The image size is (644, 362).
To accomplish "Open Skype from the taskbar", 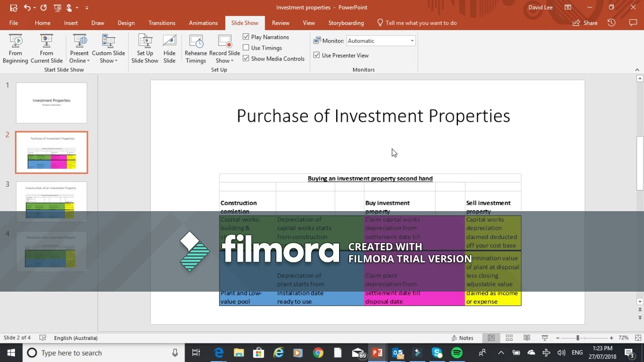I will (x=437, y=353).
